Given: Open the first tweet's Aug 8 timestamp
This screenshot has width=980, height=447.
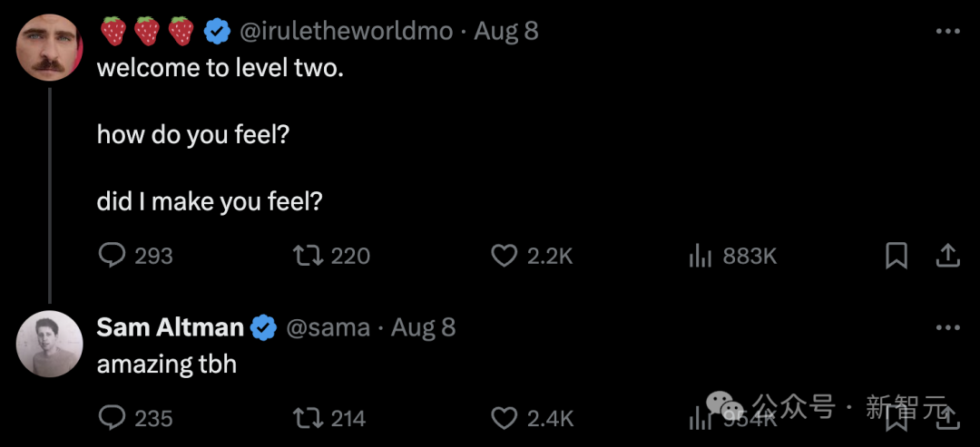Looking at the screenshot, I should [x=505, y=31].
